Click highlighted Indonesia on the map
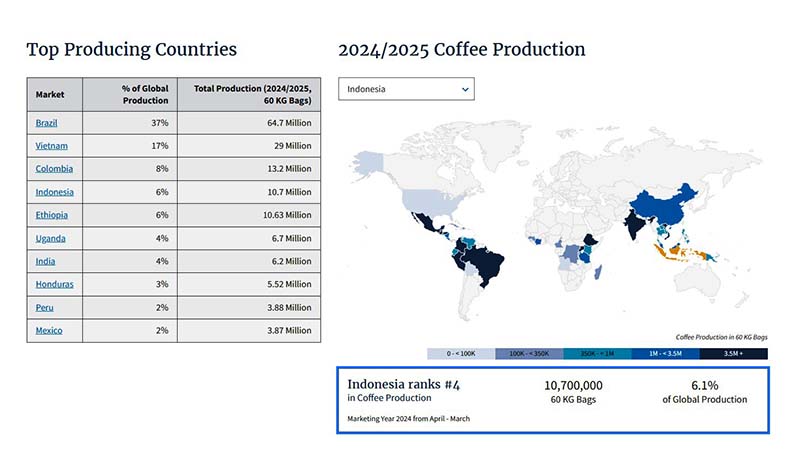800x468 pixels. coord(679,250)
